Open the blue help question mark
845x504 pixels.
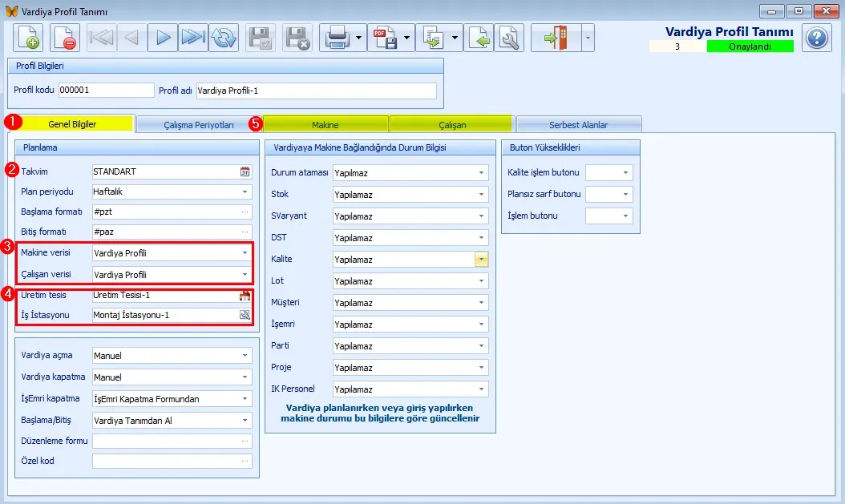click(x=817, y=38)
